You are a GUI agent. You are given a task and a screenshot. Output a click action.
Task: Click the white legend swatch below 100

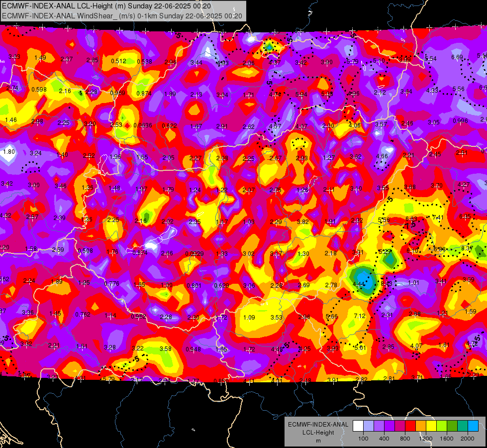[358, 426]
